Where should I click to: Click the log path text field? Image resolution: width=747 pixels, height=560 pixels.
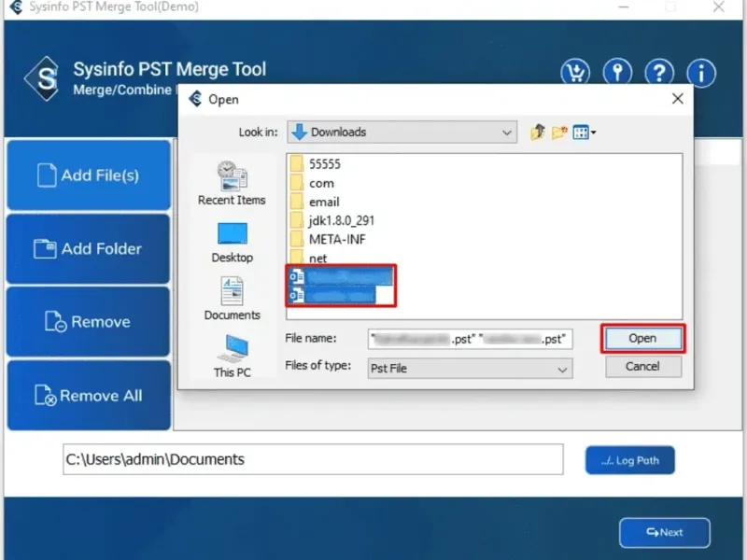pyautogui.click(x=313, y=459)
